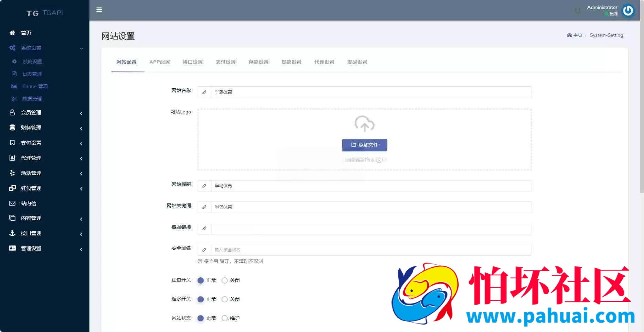Viewport: 644px width, 332px height.
Task: Click the 添加文件 upload button
Action: point(365,145)
